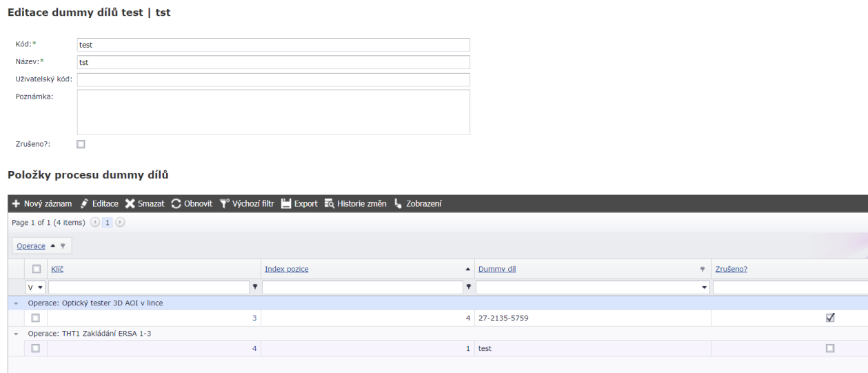The image size is (868, 373).
Task: Sort by Index pozice column header
Action: pyautogui.click(x=286, y=270)
